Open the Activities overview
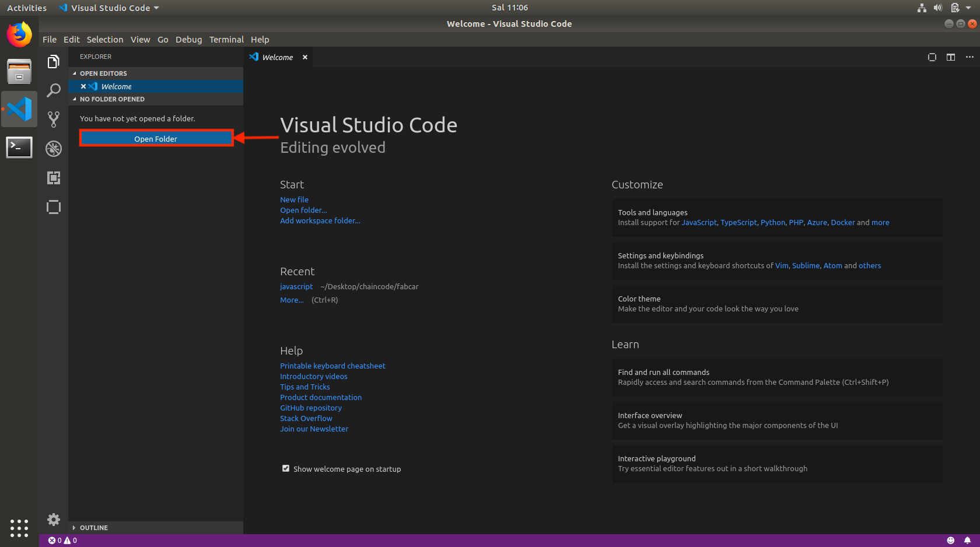The width and height of the screenshot is (980, 547). point(27,8)
